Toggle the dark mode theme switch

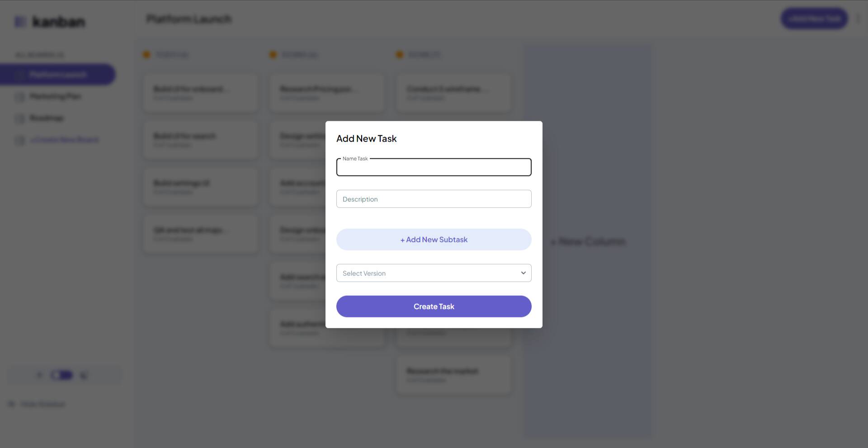[x=61, y=375]
